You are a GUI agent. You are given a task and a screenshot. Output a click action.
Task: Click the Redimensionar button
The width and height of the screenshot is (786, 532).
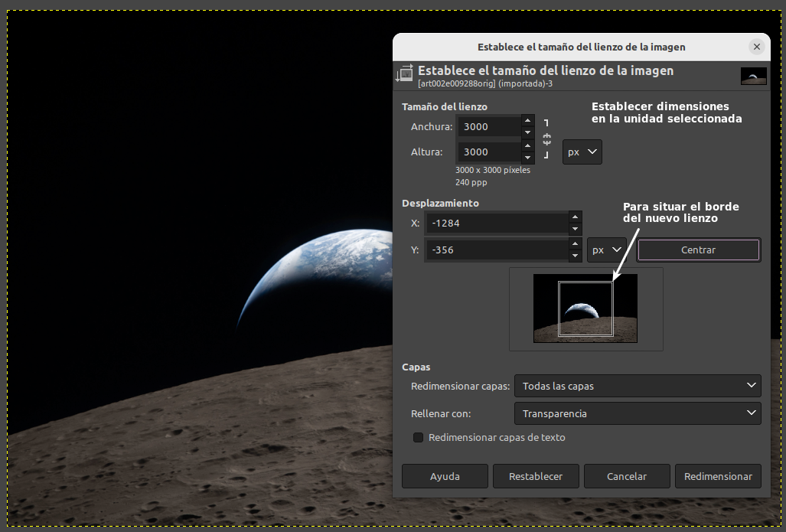point(717,476)
